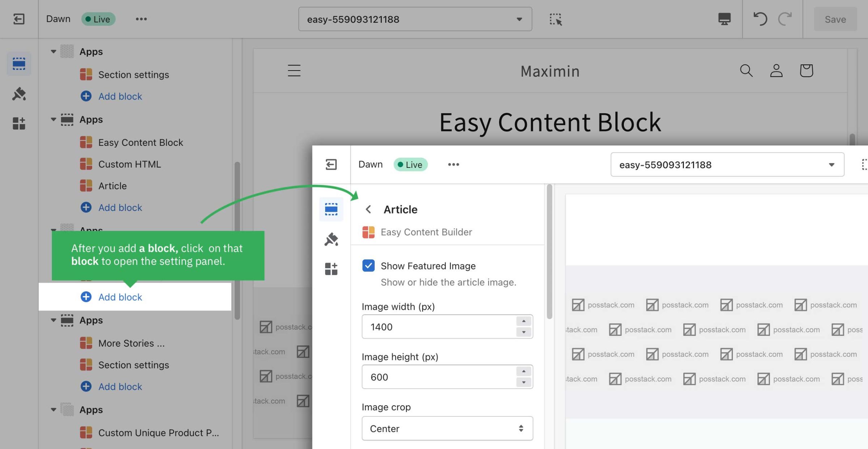This screenshot has height=449, width=868.
Task: Click the highlighted Add block link
Action: pos(120,297)
